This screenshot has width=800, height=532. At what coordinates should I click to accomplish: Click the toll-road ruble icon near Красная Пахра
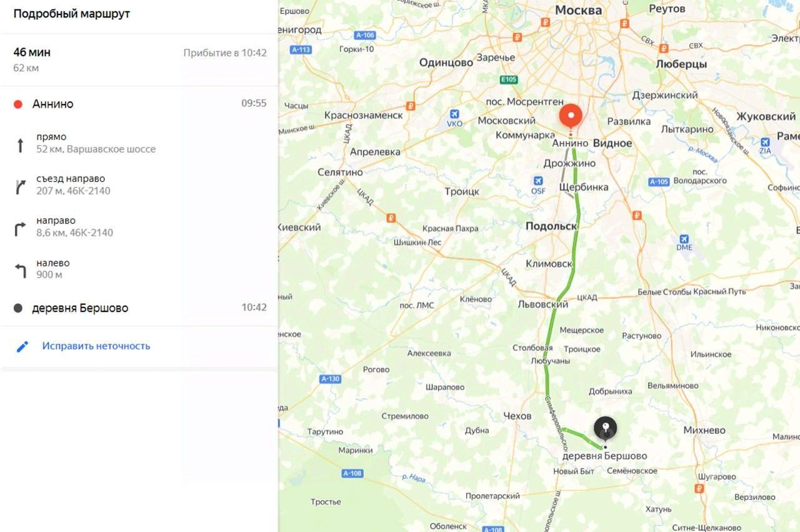pos(391,218)
